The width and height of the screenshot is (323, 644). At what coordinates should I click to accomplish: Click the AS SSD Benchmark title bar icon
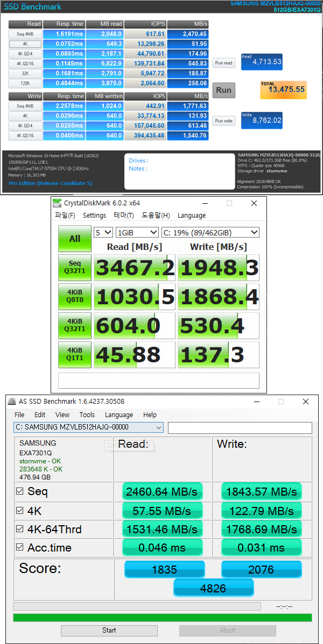[13, 401]
